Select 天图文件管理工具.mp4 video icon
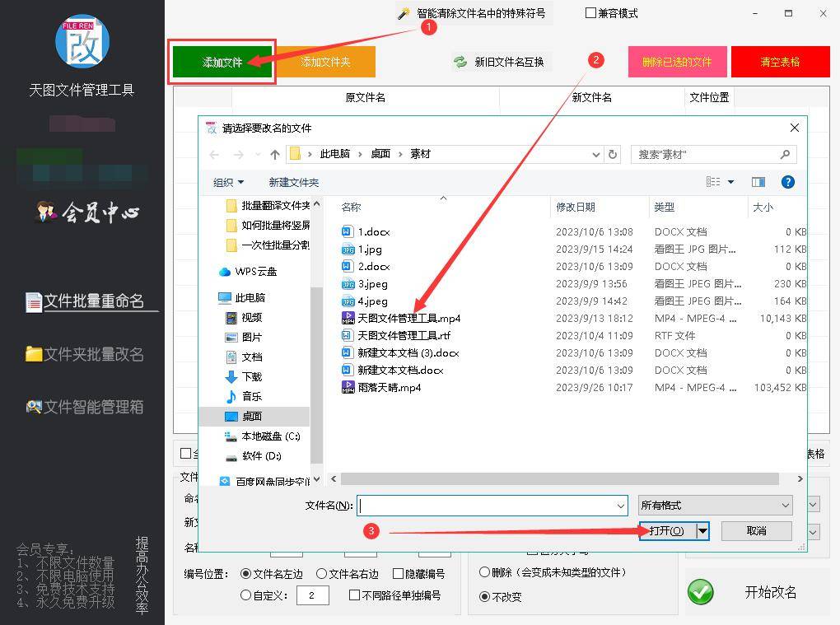Image resolution: width=840 pixels, height=625 pixels. click(348, 318)
